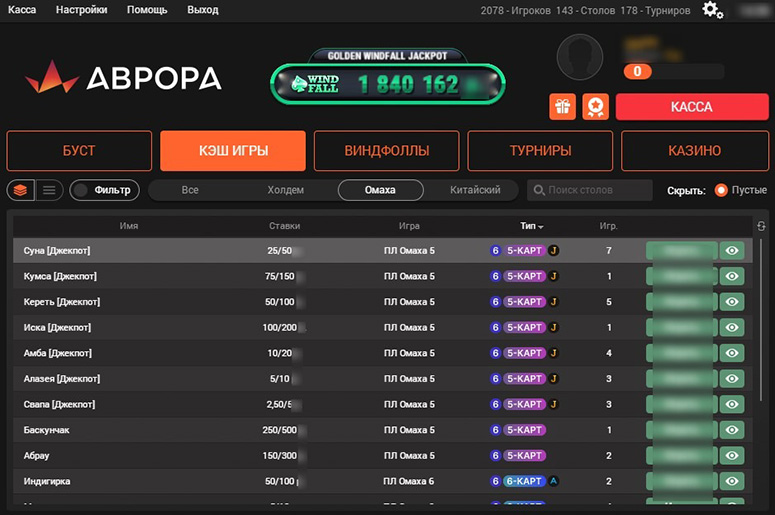The width and height of the screenshot is (775, 515).
Task: Switch to plain list view icon
Action: tap(49, 190)
